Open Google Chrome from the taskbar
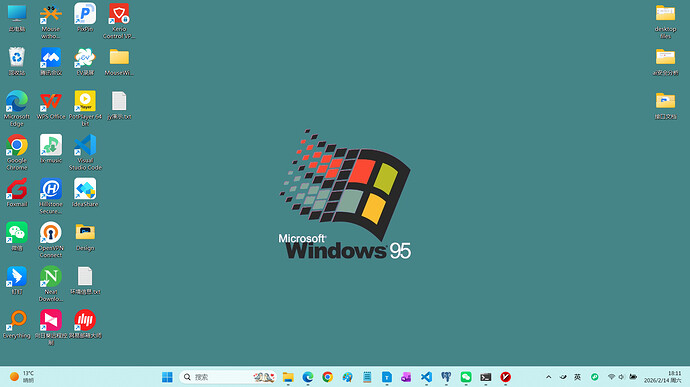The image size is (690, 387). click(327, 377)
